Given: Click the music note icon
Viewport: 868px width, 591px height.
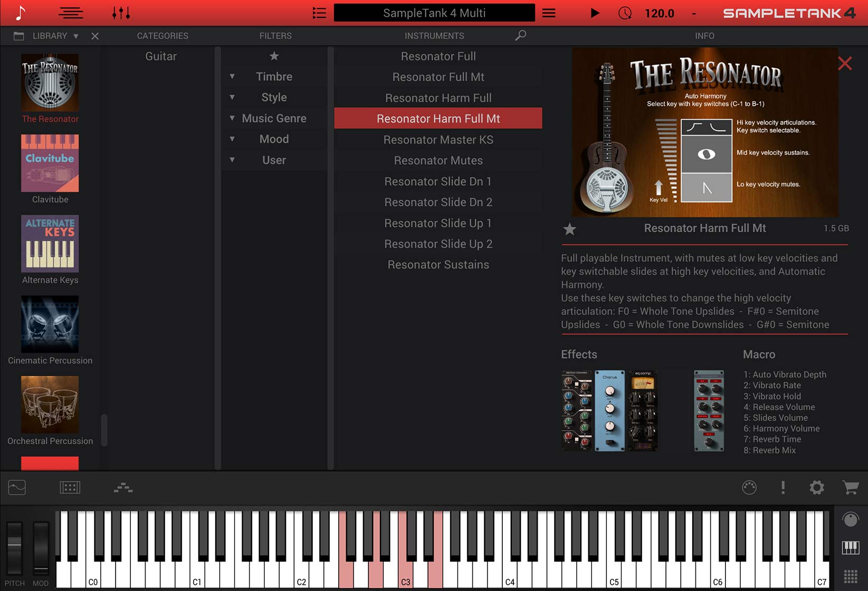Looking at the screenshot, I should pos(20,13).
